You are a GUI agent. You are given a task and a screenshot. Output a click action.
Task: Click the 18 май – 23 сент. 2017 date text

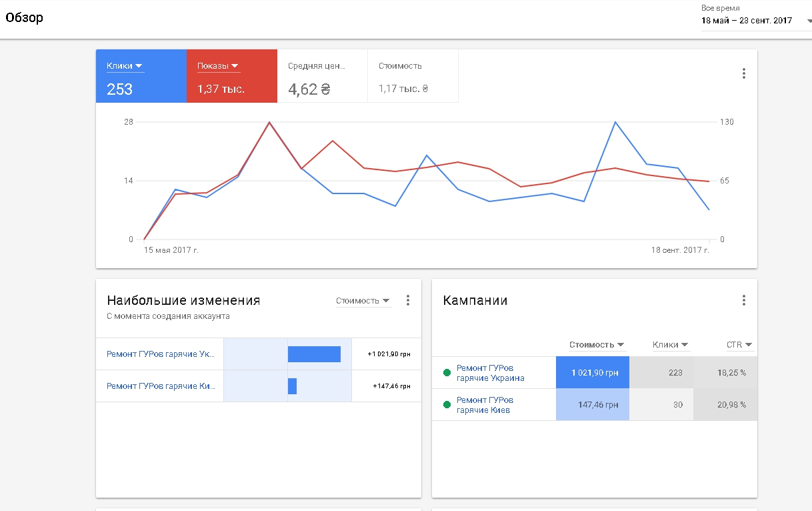tap(747, 21)
